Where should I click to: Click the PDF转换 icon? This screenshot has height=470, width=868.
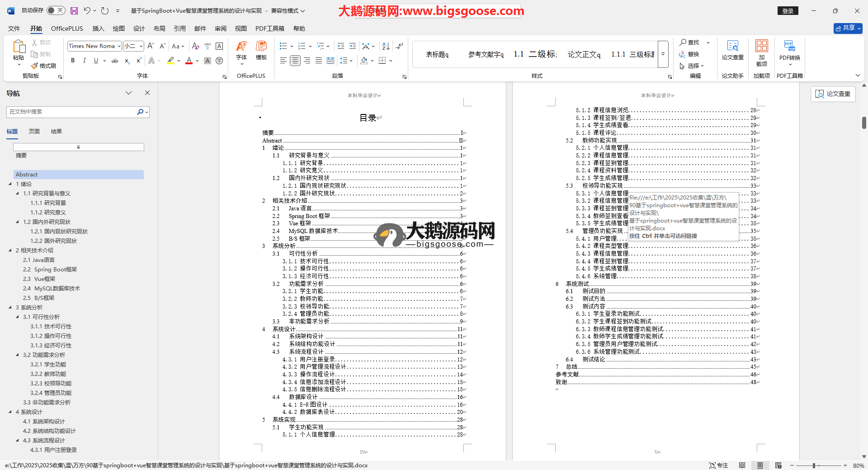click(x=789, y=50)
